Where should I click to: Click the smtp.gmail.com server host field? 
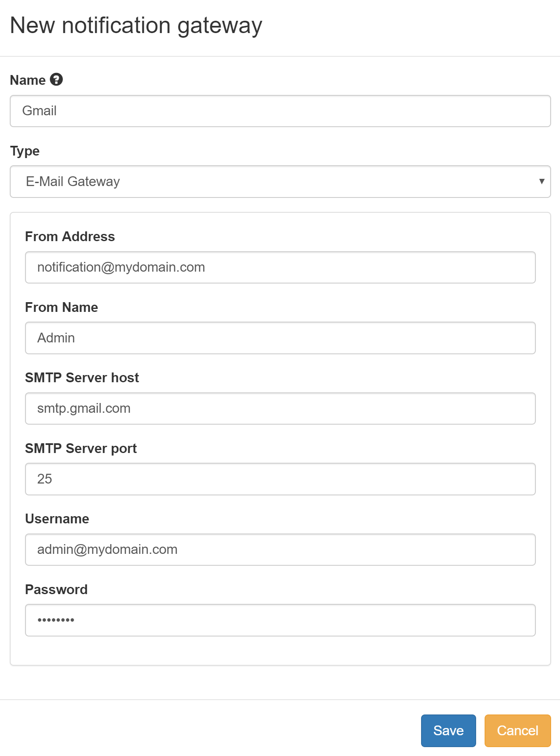pos(280,409)
